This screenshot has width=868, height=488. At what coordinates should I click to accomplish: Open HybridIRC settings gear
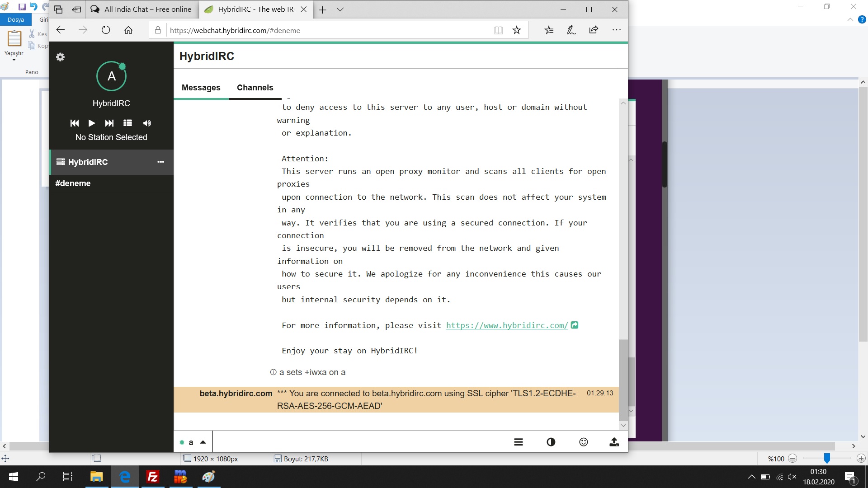(x=60, y=57)
